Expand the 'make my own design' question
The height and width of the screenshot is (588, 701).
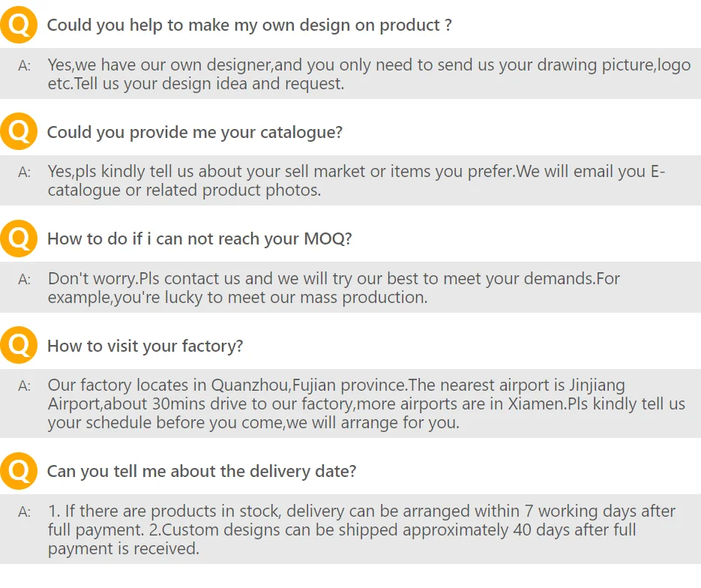click(249, 25)
